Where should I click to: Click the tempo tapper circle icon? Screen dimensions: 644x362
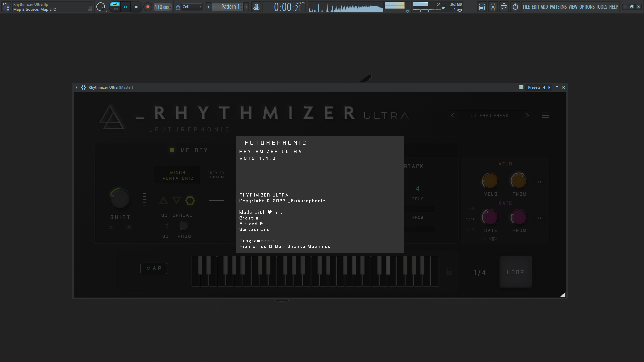100,7
